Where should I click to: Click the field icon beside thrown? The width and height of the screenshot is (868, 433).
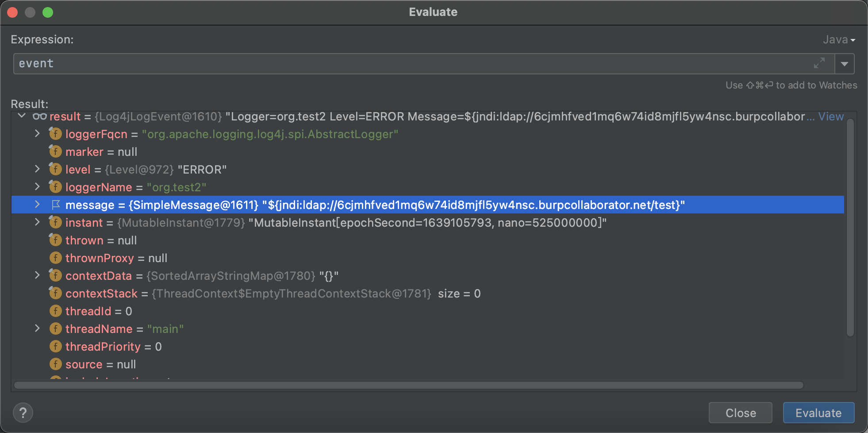click(x=55, y=240)
